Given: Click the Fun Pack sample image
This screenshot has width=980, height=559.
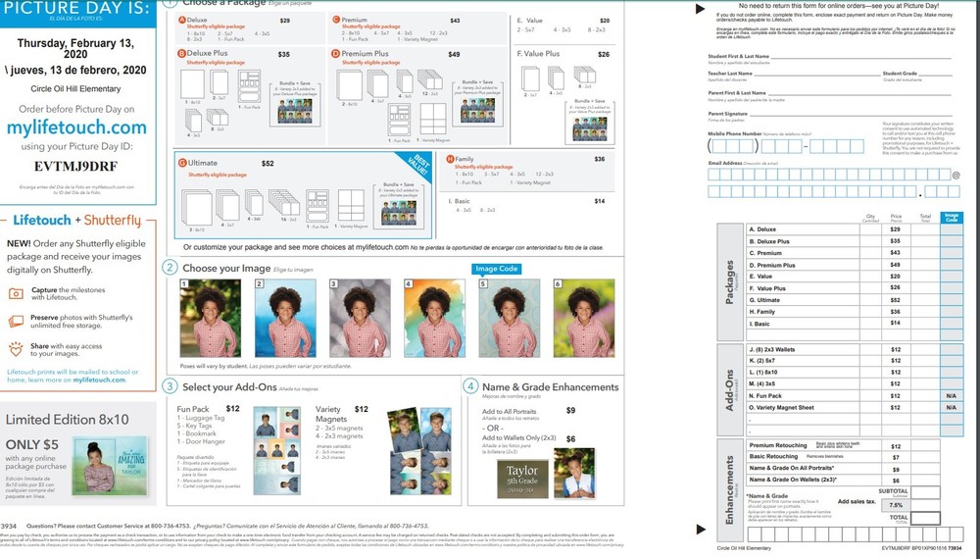Looking at the screenshot, I should click(276, 449).
